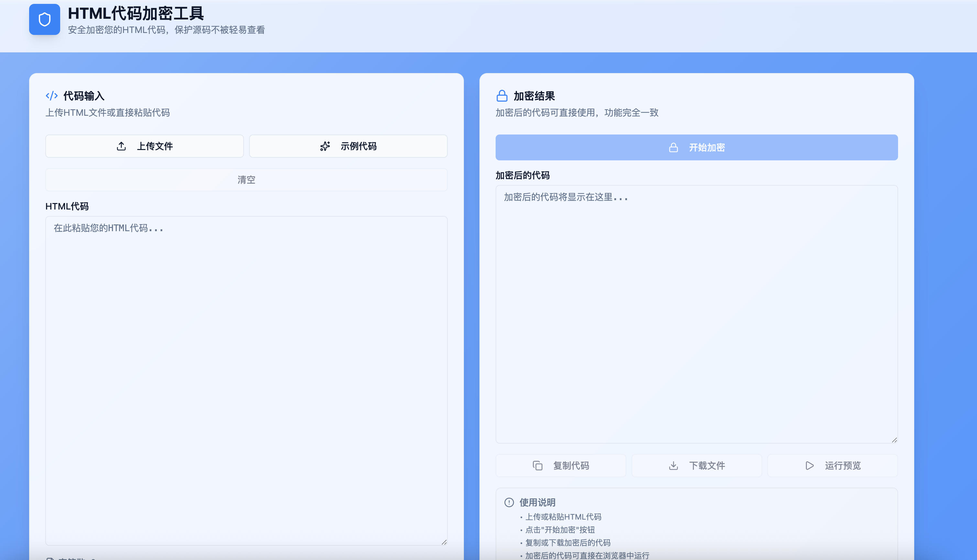Click the HTML代码加密工具 page title

(136, 14)
